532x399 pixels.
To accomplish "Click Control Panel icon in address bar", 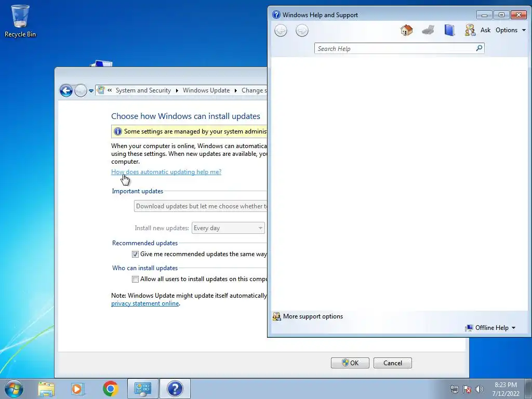I will tap(101, 90).
